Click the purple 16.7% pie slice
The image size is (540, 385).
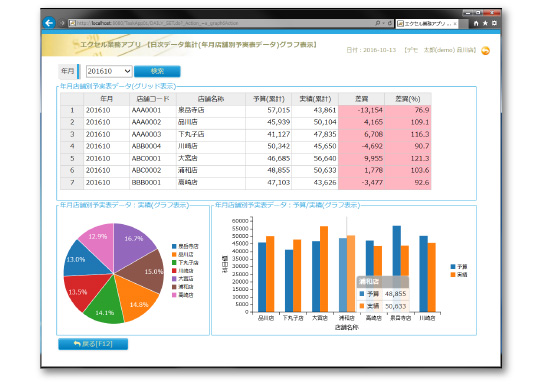133,243
